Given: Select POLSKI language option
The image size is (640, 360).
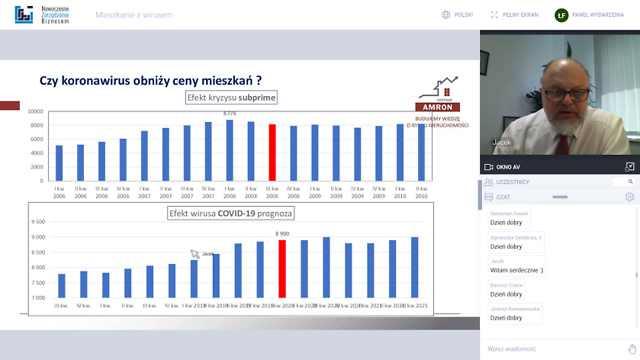Looking at the screenshot, I should click(464, 15).
